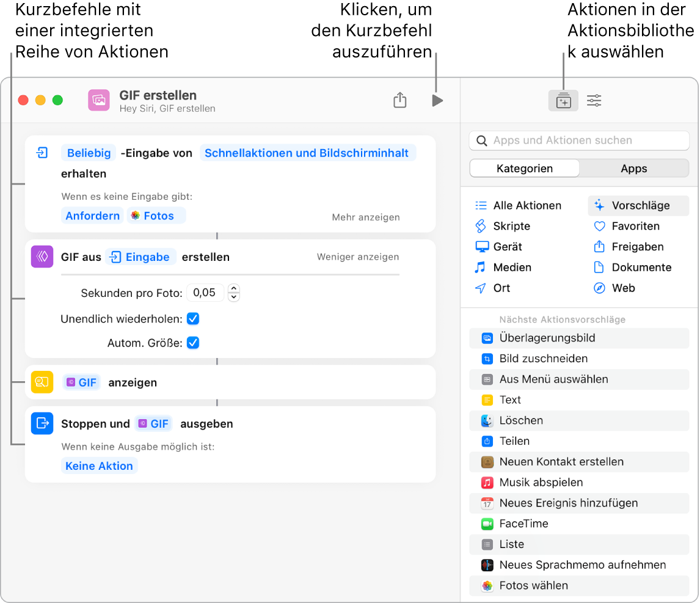The height and width of the screenshot is (603, 700).
Task: Expand the first action via Mehr anzeigen
Action: 365,217
